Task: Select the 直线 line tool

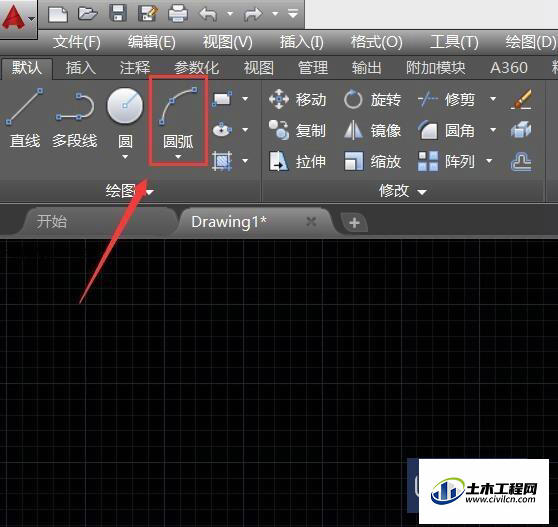Action: point(25,118)
